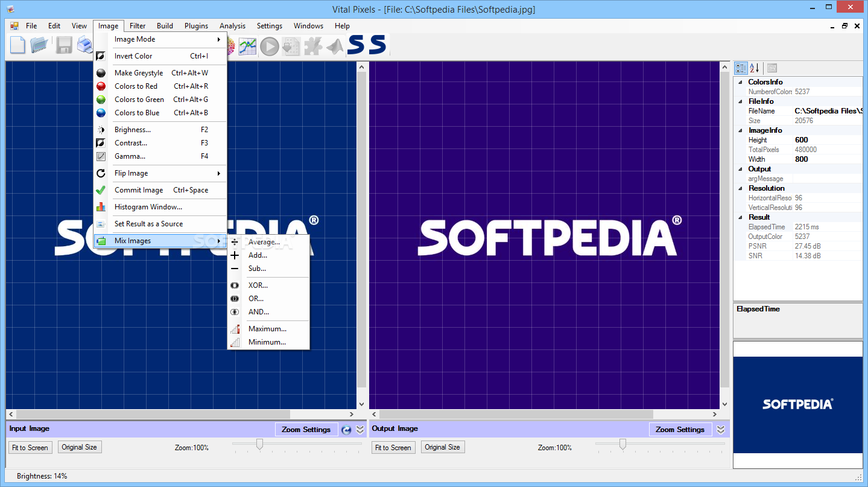Collapse the Resolution category
This screenshot has height=487, width=868.
741,188
